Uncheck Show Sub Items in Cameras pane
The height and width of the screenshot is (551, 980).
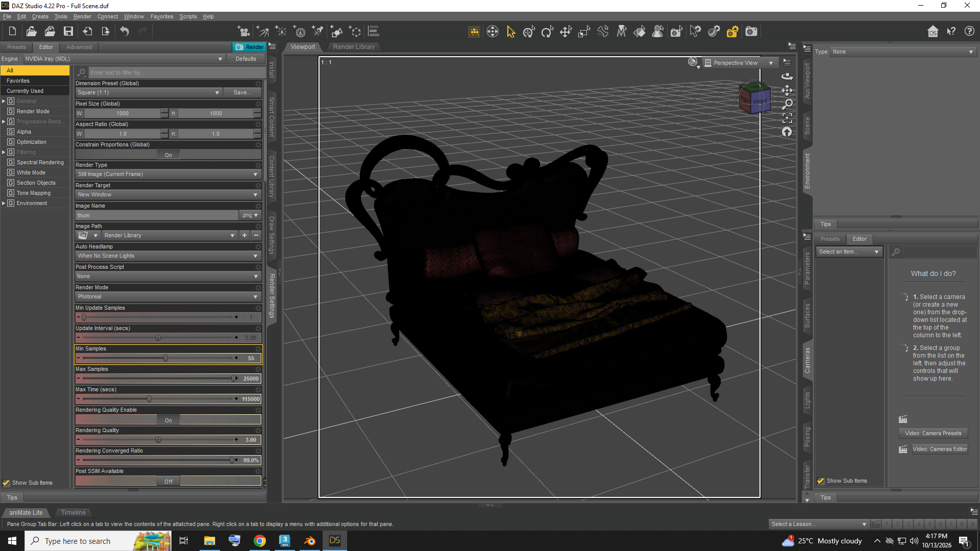[821, 481]
